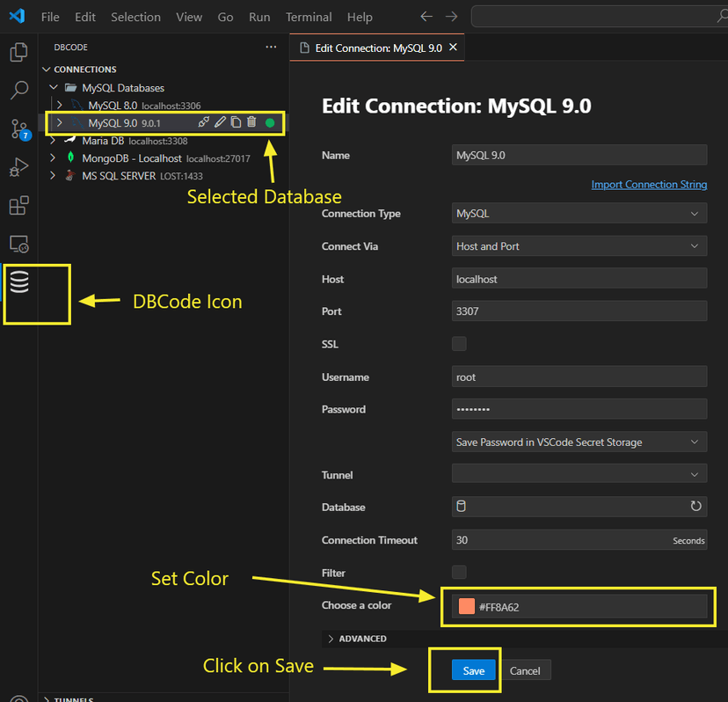728x702 pixels.
Task: Select the MS SQL SERVER LOST:1433 row
Action: [164, 176]
